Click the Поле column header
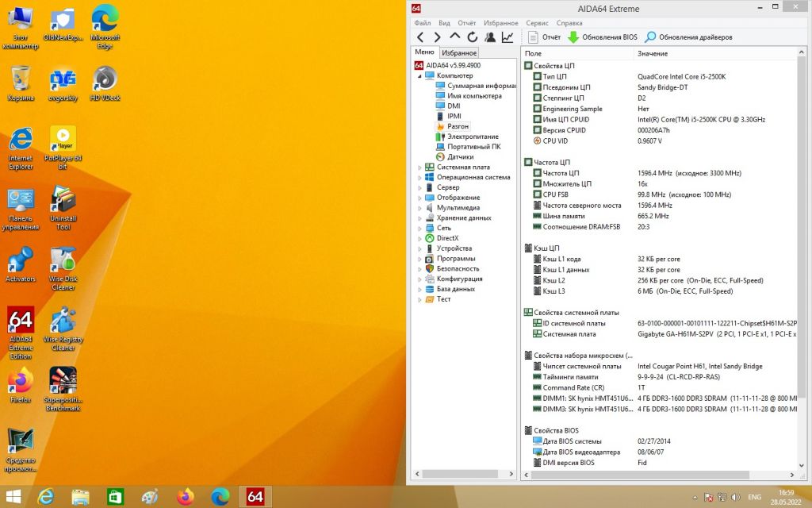The width and height of the screenshot is (812, 508). click(578, 53)
